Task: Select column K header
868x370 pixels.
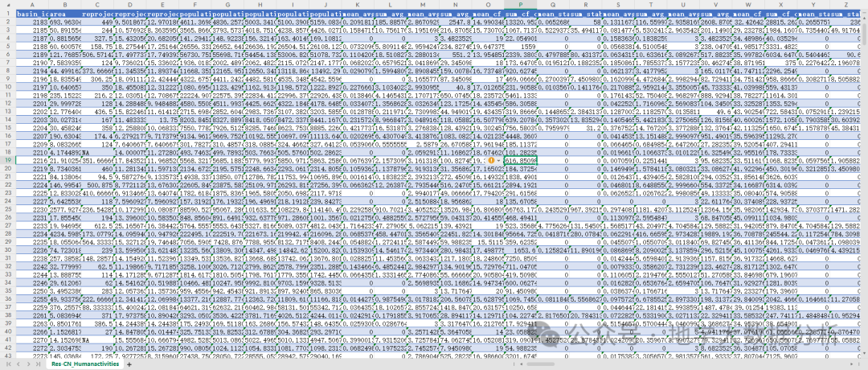Action: click(x=358, y=6)
